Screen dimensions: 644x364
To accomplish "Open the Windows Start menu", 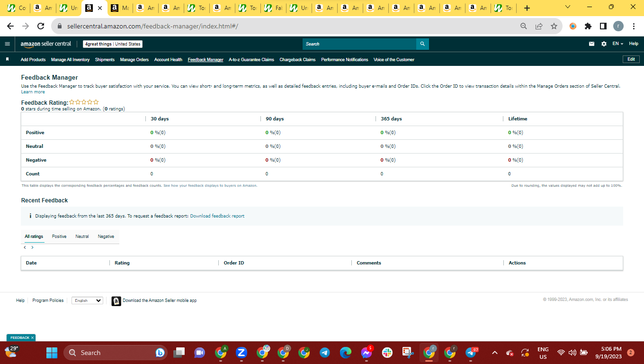I will [x=52, y=353].
